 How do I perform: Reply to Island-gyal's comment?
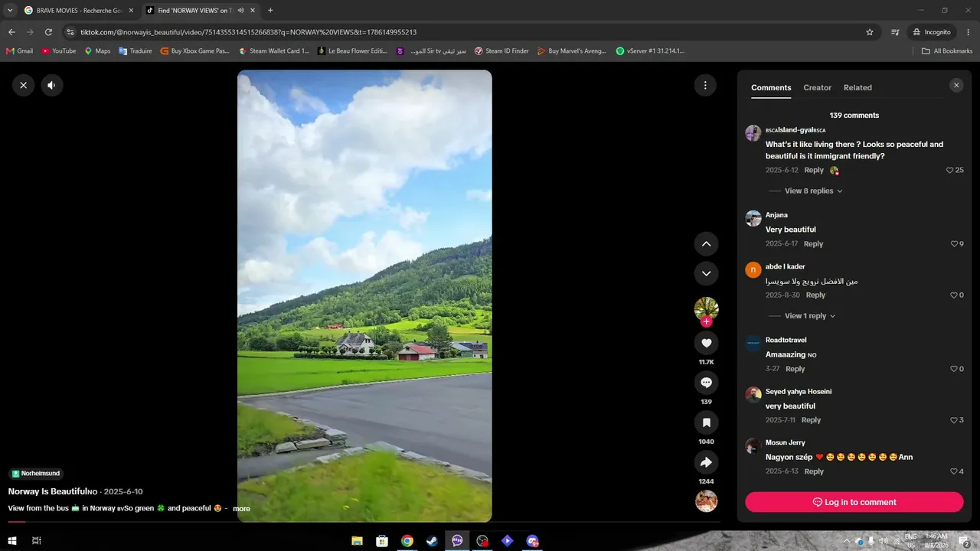814,170
